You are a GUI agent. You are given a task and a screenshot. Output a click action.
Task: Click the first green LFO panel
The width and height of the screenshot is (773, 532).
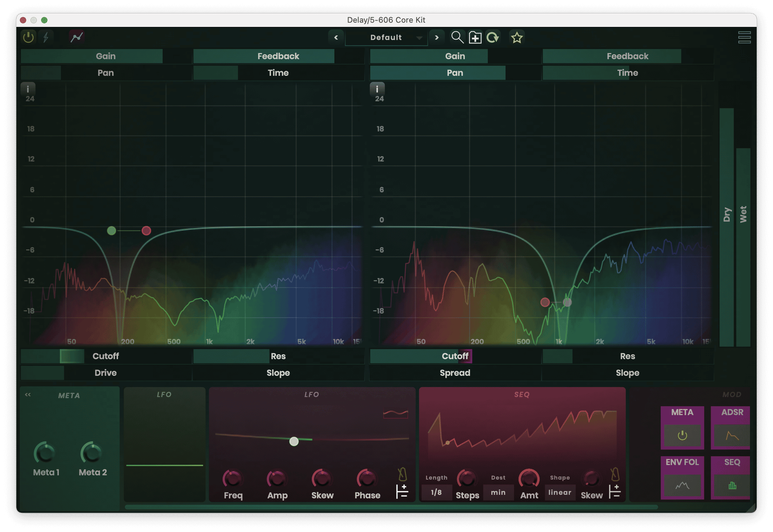point(164,444)
